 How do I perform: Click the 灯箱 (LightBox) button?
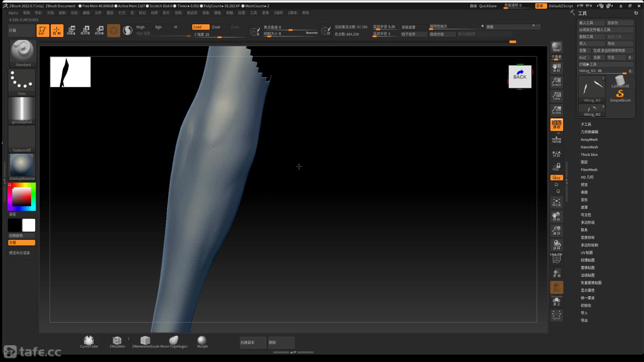22,30
